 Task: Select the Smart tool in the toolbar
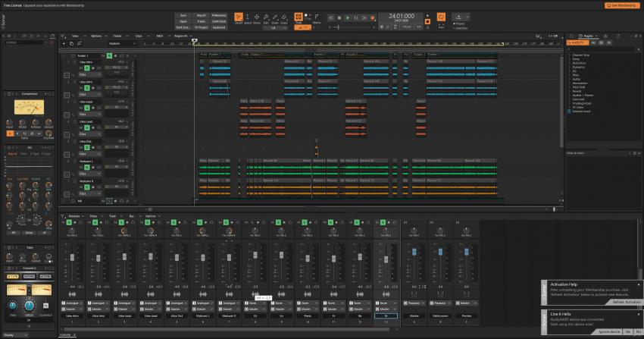pyautogui.click(x=239, y=17)
